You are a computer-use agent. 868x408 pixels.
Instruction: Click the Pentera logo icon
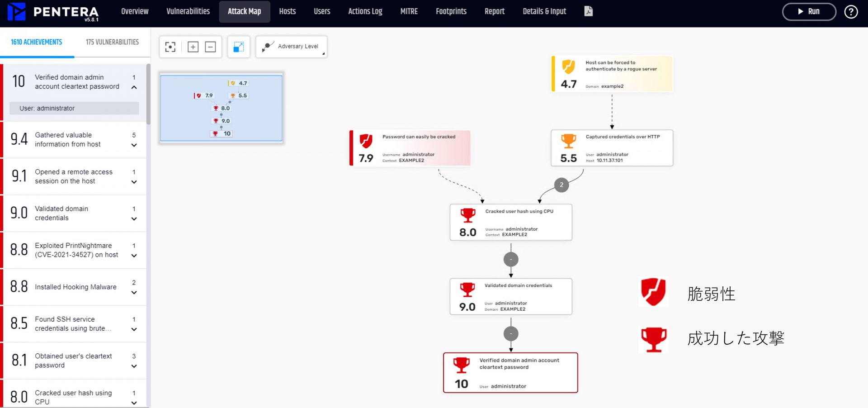[x=17, y=12]
